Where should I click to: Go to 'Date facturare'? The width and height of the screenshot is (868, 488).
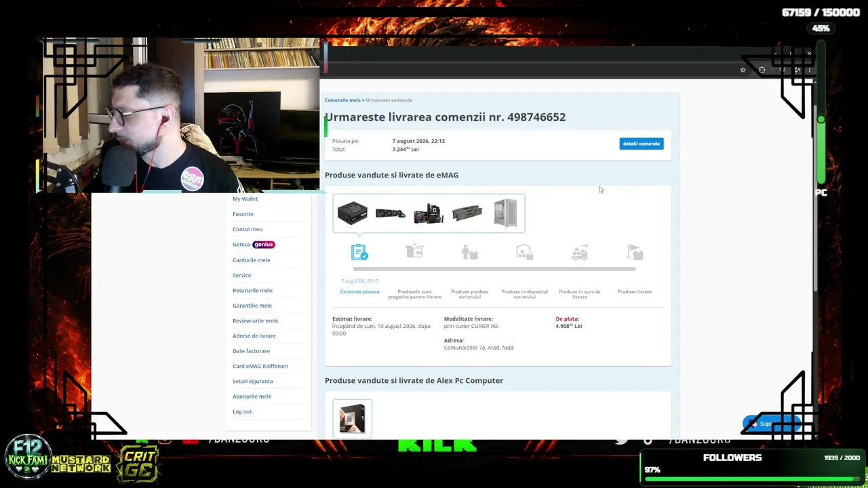pos(252,351)
